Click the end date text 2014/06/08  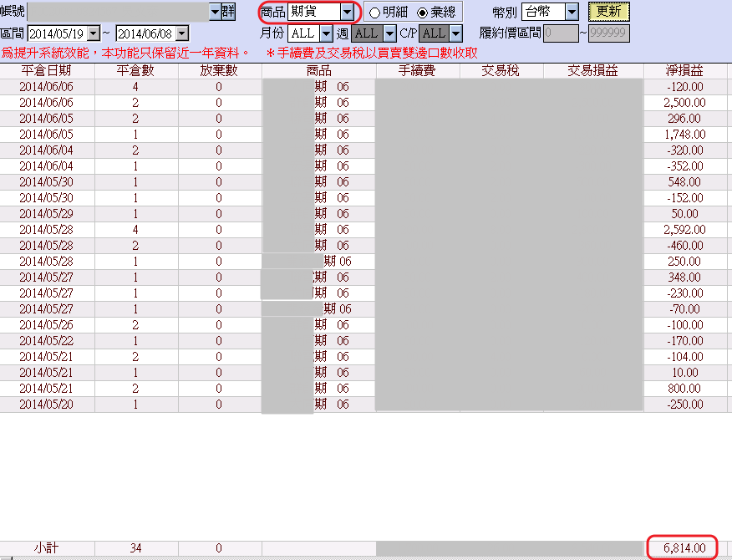click(145, 33)
